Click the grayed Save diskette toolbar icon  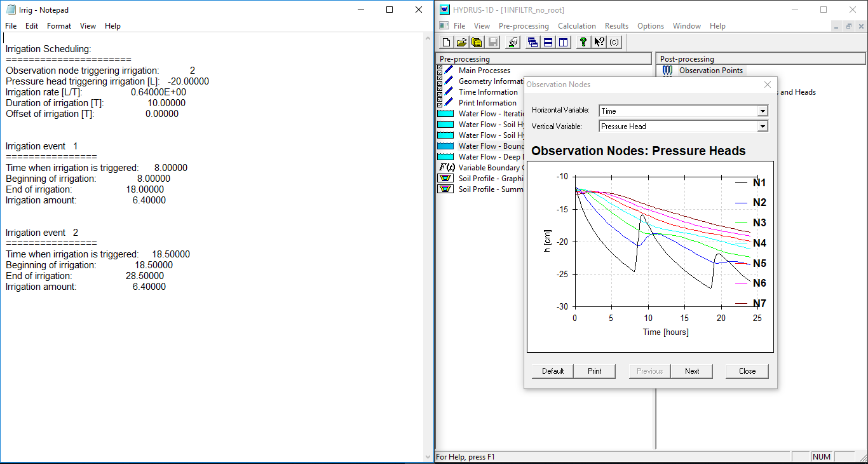(492, 43)
